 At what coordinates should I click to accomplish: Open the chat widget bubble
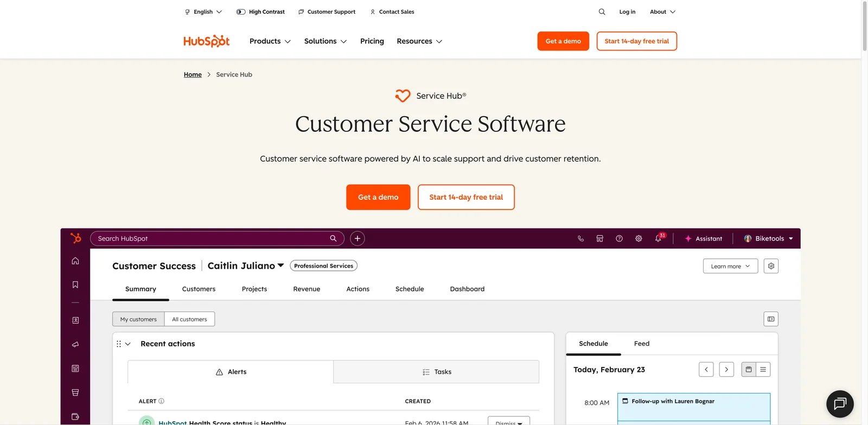(840, 403)
